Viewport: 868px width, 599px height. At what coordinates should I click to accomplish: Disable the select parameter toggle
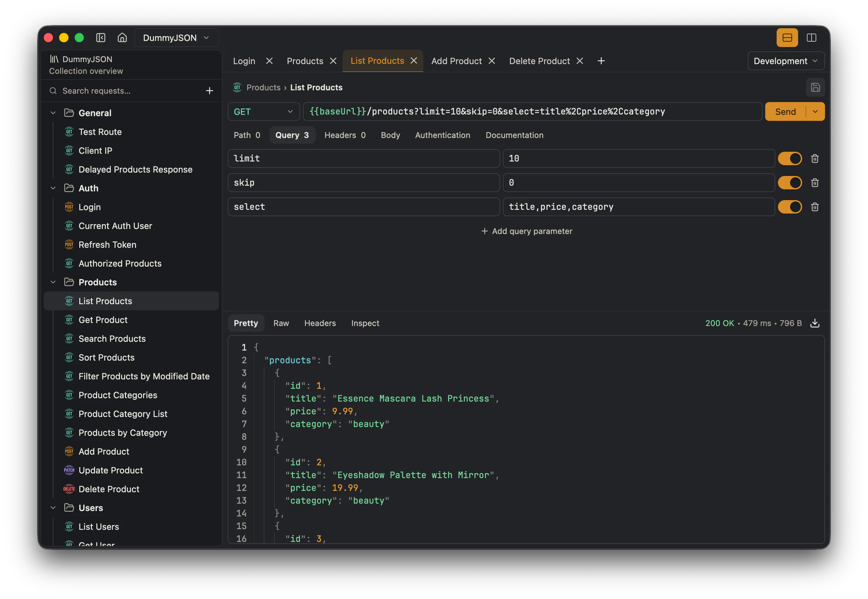789,207
